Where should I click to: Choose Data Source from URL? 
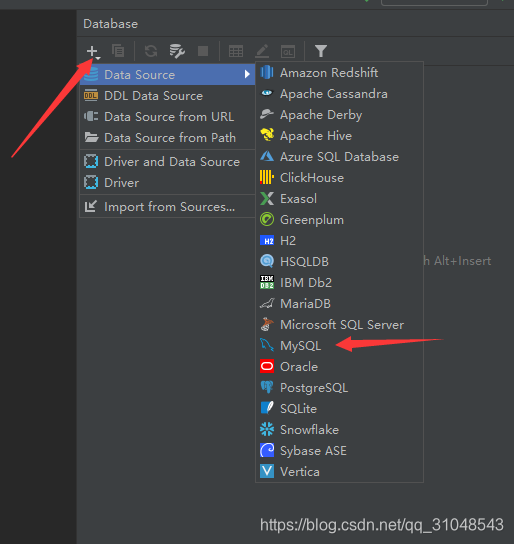coord(168,117)
